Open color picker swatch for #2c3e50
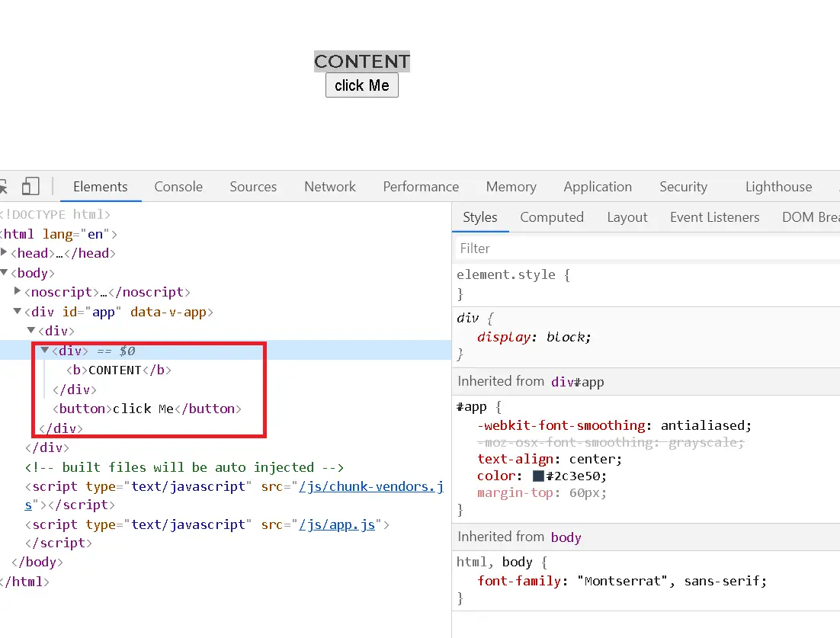 (x=538, y=476)
